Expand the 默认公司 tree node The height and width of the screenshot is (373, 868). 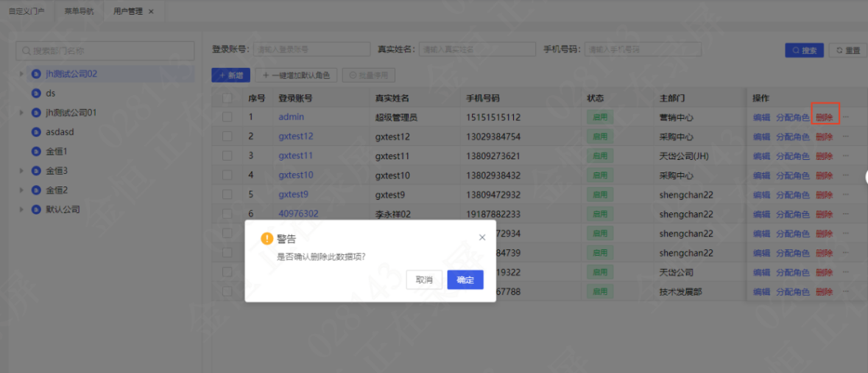click(x=21, y=209)
